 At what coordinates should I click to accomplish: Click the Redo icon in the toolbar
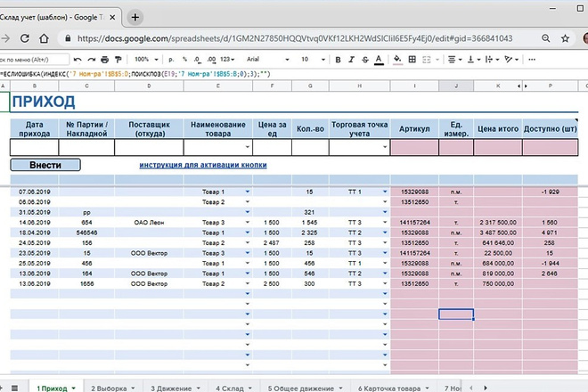tap(92, 60)
